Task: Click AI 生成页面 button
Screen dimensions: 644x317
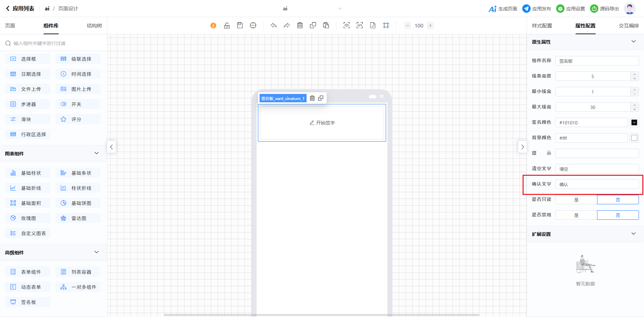Action: [x=503, y=9]
